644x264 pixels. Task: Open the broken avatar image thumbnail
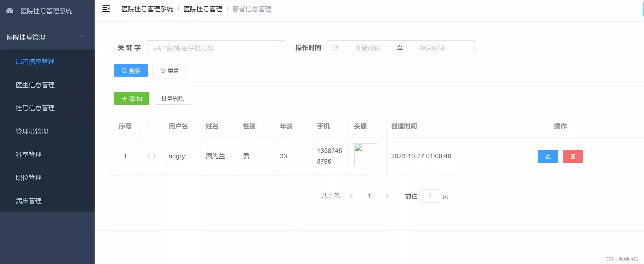coord(365,154)
